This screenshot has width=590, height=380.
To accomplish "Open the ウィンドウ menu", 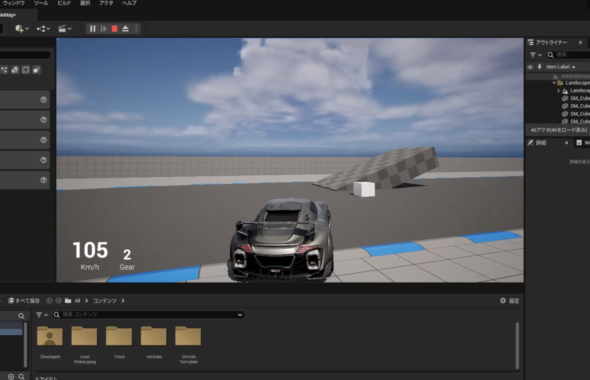I will pyautogui.click(x=14, y=3).
